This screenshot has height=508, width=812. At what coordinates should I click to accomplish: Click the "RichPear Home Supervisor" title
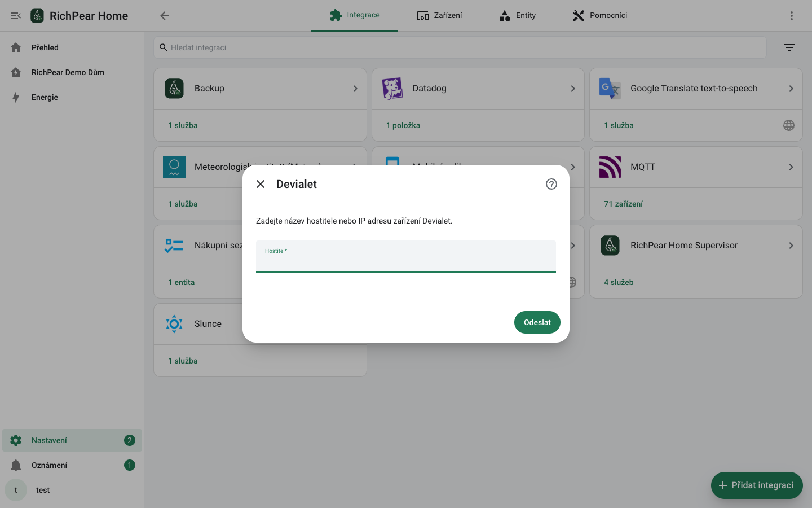click(684, 246)
